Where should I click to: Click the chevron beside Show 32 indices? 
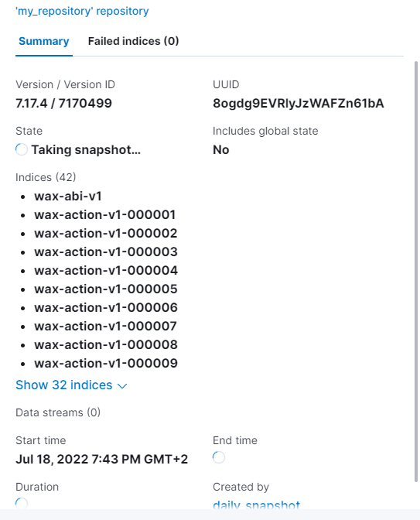[x=122, y=386]
